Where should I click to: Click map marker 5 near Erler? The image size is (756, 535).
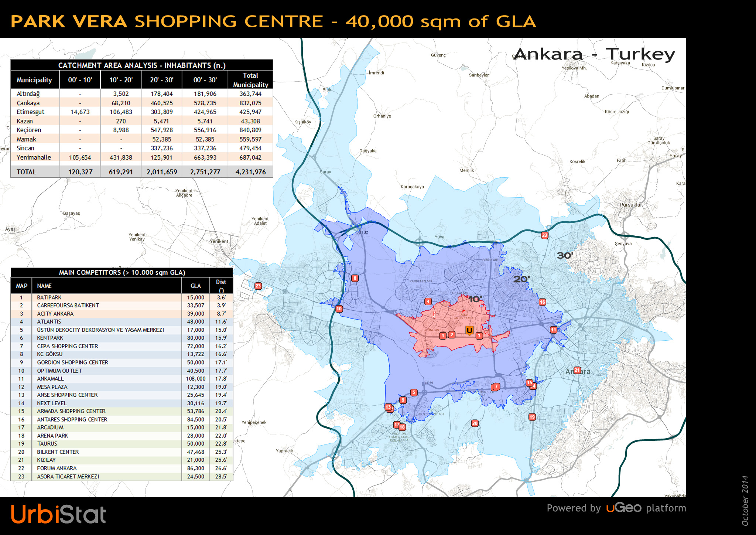414,392
